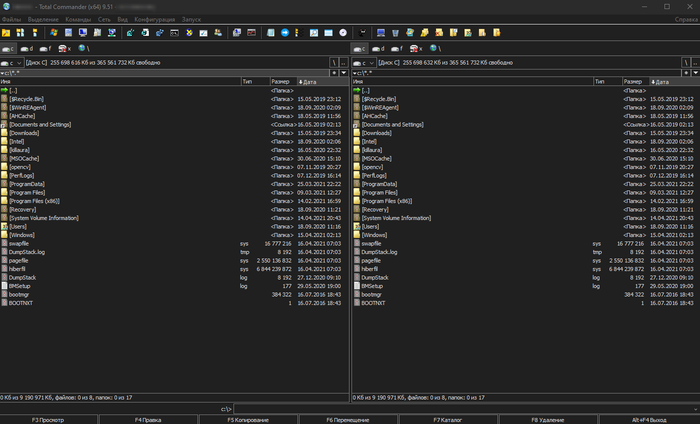Click the Alt+F4 Выход button
Viewport: 700px width, 424px height.
coord(649,420)
